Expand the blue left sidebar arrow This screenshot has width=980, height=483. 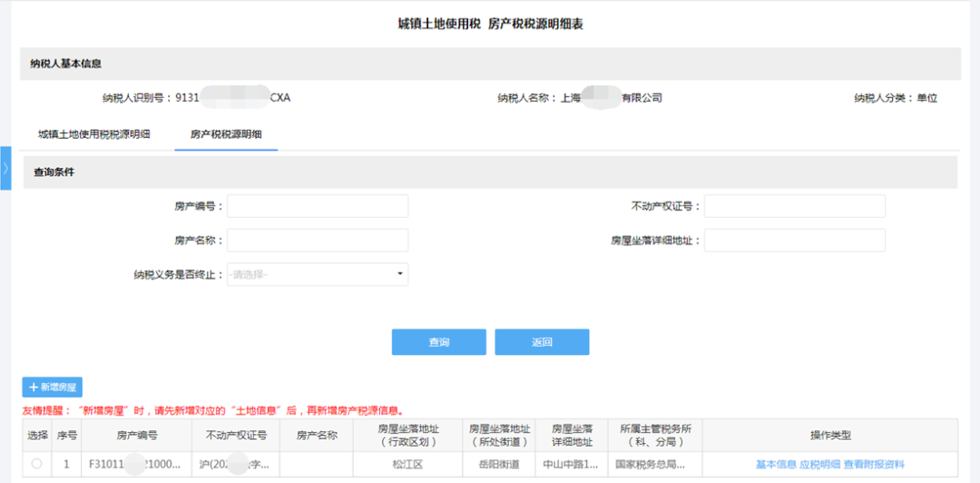(5, 168)
